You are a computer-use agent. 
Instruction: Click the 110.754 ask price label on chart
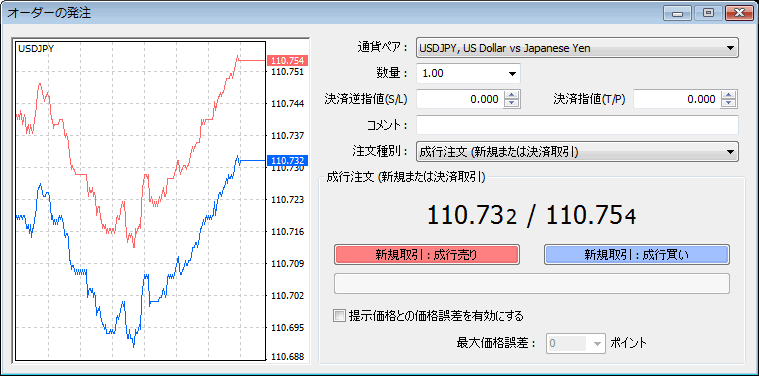point(288,60)
